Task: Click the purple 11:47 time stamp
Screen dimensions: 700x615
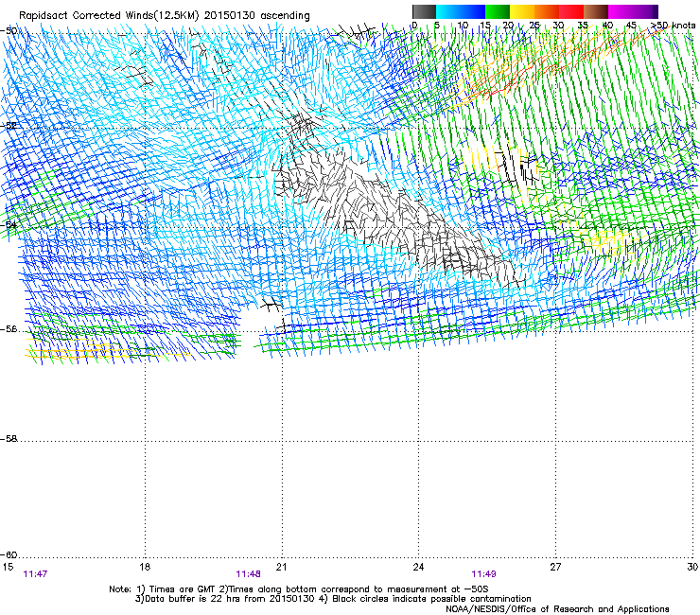Action: [35, 574]
